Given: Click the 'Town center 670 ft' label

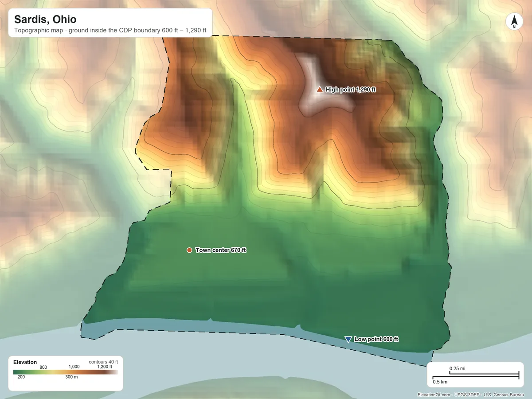Looking at the screenshot, I should [221, 250].
